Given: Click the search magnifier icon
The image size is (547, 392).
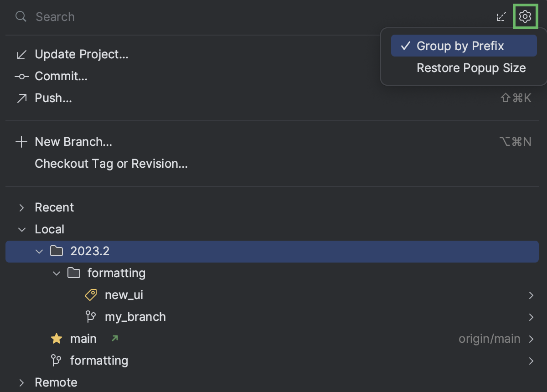Looking at the screenshot, I should tap(21, 16).
